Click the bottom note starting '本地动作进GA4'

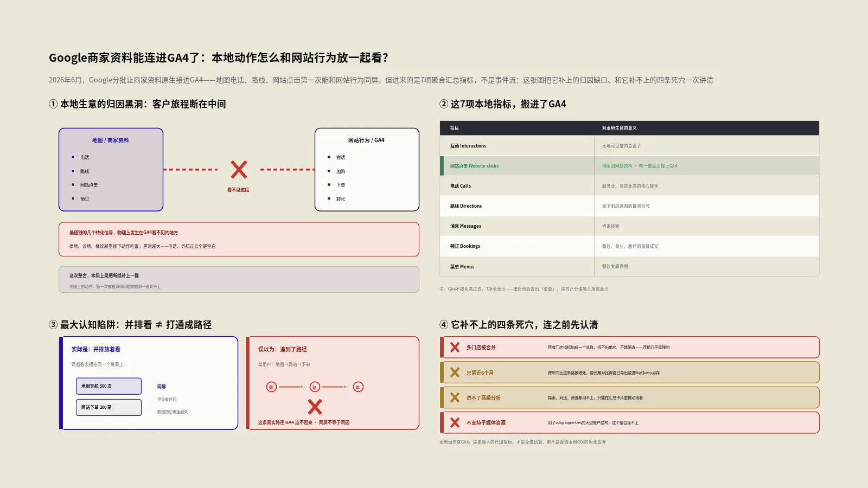522,442
